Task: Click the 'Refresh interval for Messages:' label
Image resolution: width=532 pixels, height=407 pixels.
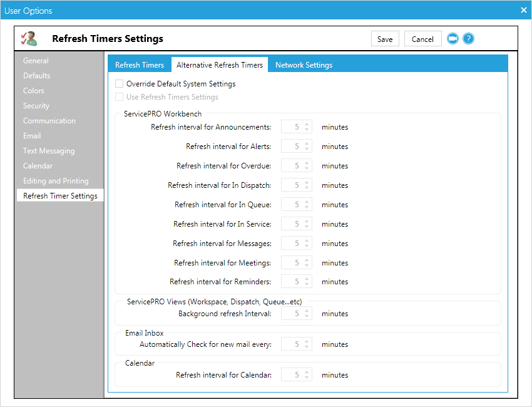Action: click(222, 244)
